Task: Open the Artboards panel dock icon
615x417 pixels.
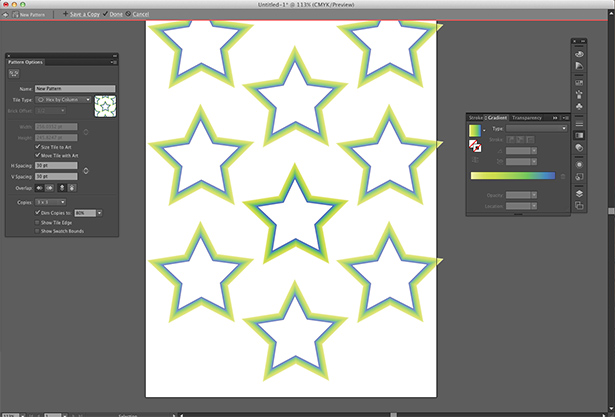Action: point(579,206)
